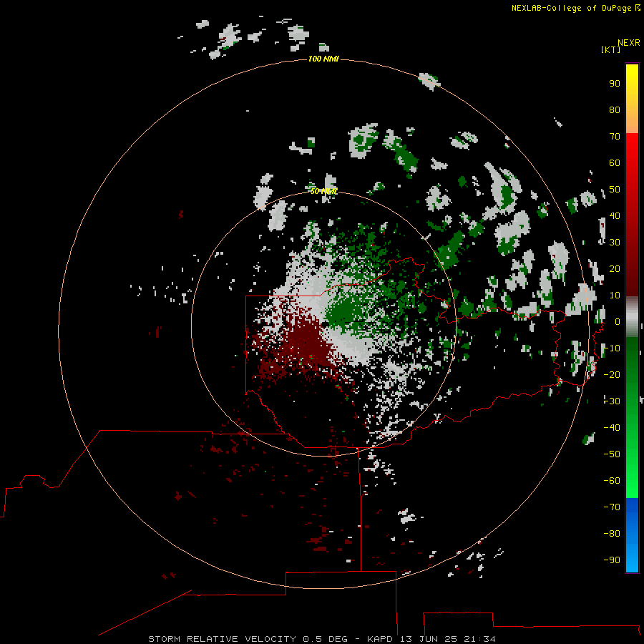This screenshot has height=644, width=644.
Task: Click the 80 value on the velocity scale
Action: (x=615, y=110)
